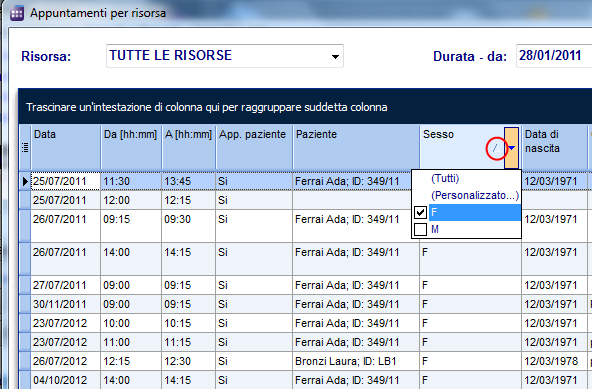Click the 09:30 end time cell
Image resolution: width=592 pixels, height=389 pixels.
point(188,226)
